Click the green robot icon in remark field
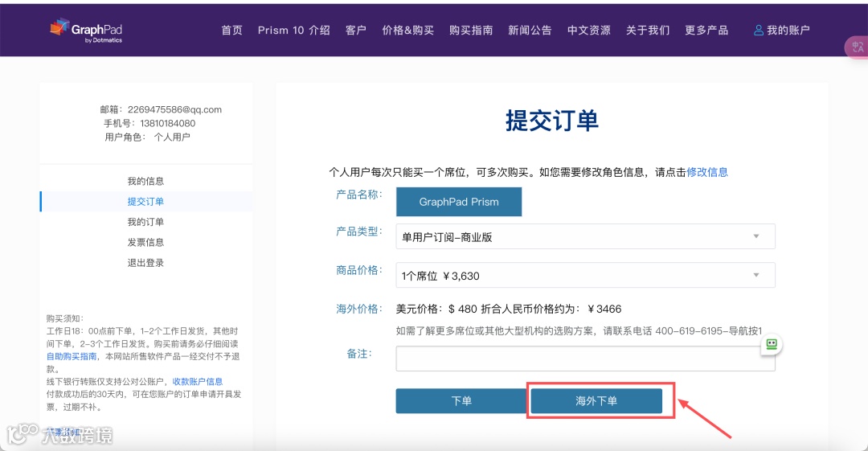The width and height of the screenshot is (868, 451). (x=771, y=345)
